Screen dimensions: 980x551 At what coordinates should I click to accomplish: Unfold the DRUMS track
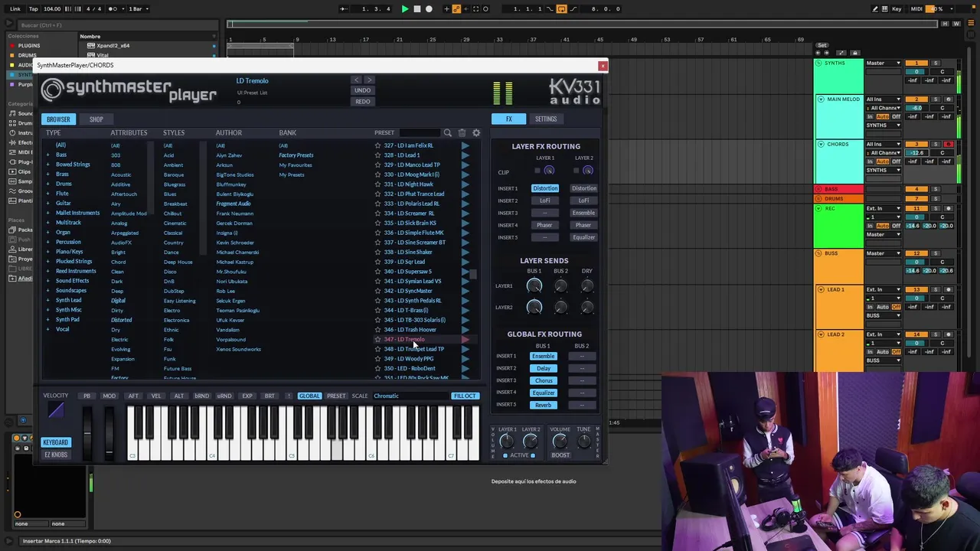[818, 199]
